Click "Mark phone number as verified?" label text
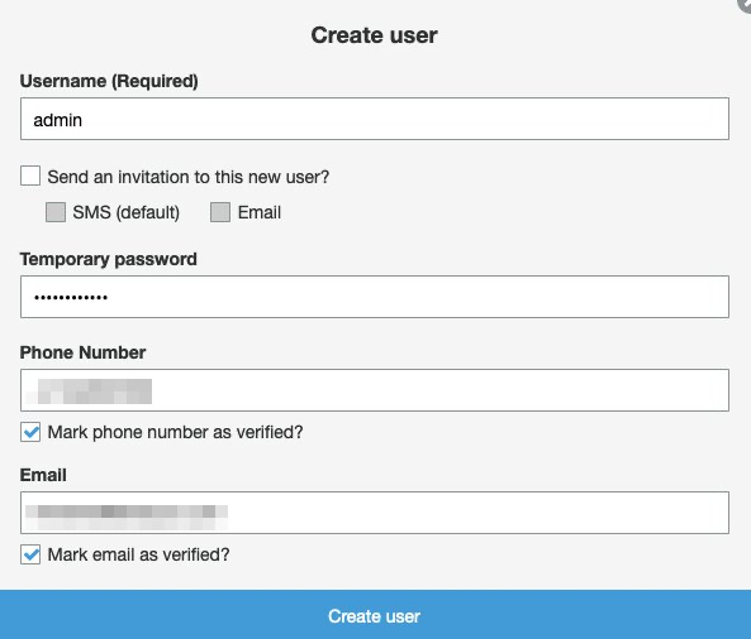Image resolution: width=752 pixels, height=639 pixels. pyautogui.click(x=175, y=433)
